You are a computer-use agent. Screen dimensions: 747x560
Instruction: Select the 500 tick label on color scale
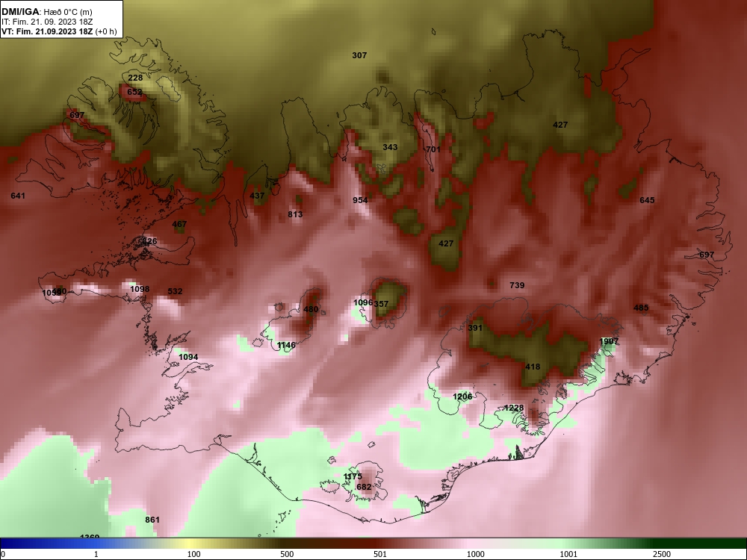(287, 554)
